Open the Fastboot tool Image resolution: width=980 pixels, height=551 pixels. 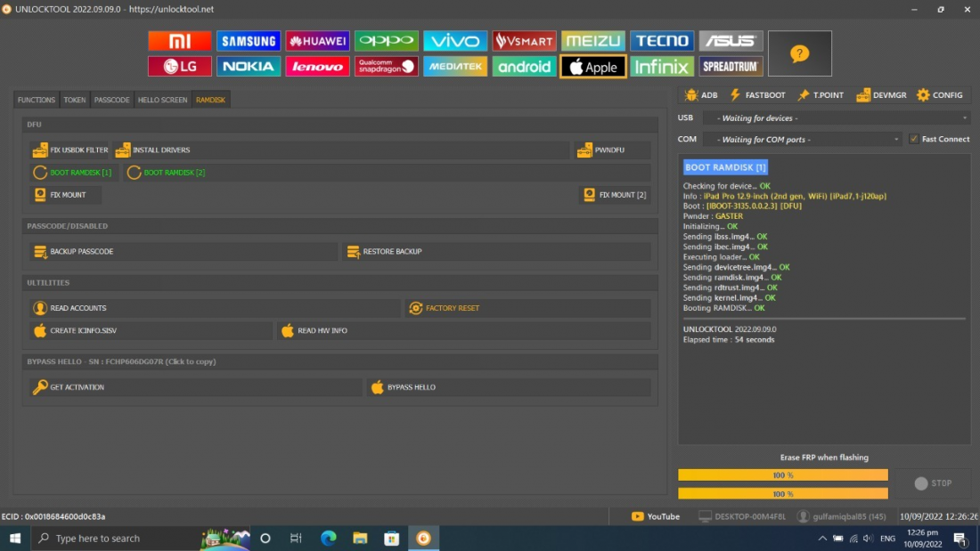point(757,95)
